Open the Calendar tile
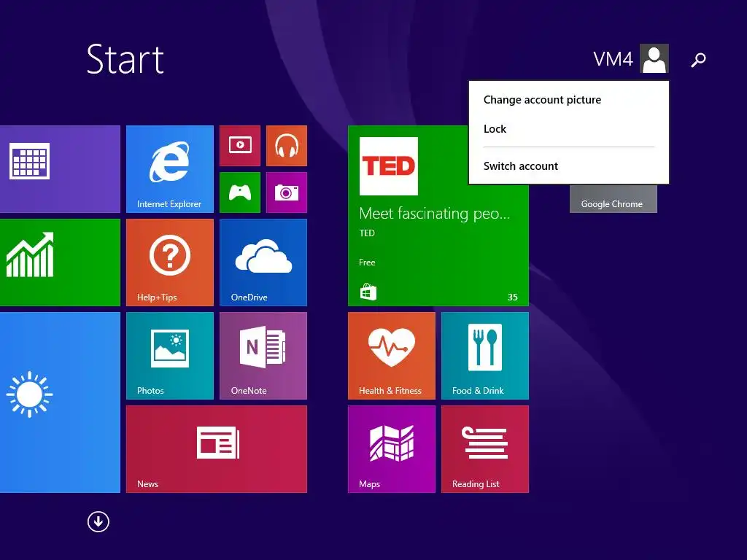 point(60,169)
